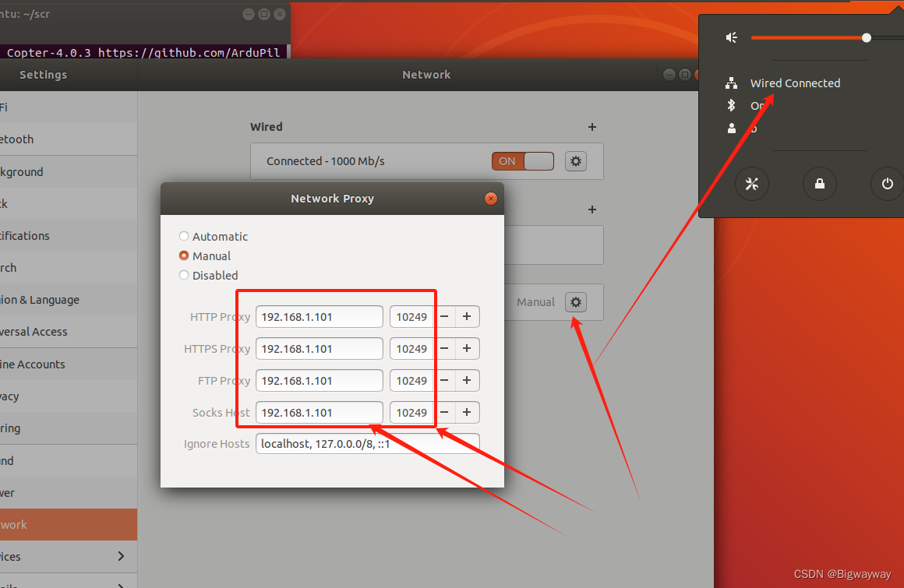Increase HTTPS Proxy port with plus

point(467,348)
